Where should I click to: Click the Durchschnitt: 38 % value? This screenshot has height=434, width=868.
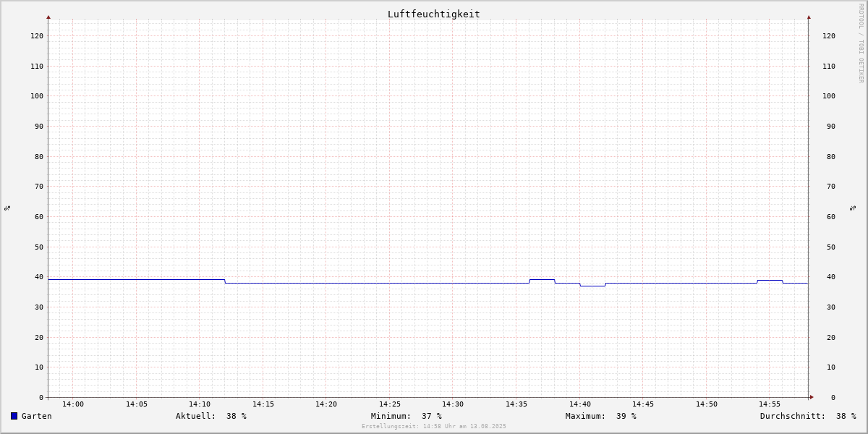(x=808, y=416)
